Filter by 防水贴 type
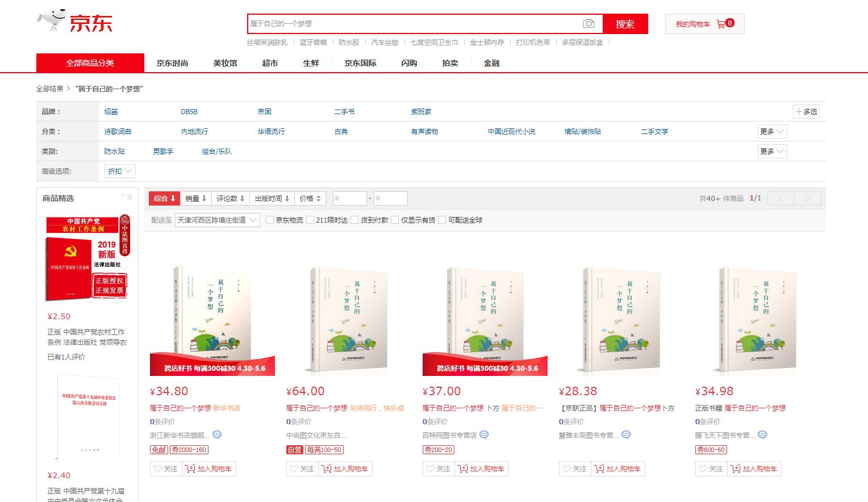Viewport: 868px width, 502px height. tap(114, 152)
